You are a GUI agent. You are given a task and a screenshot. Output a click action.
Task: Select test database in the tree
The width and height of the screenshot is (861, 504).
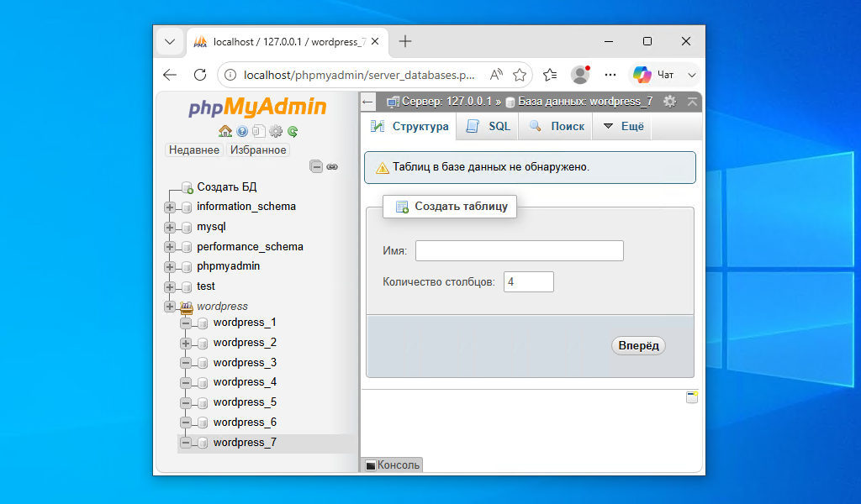(x=206, y=286)
